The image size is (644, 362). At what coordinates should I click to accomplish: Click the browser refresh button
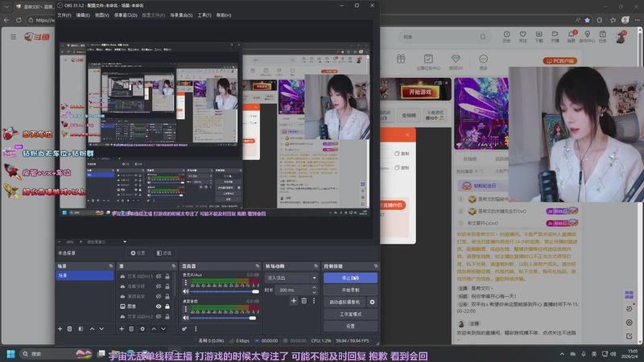[x=19, y=19]
